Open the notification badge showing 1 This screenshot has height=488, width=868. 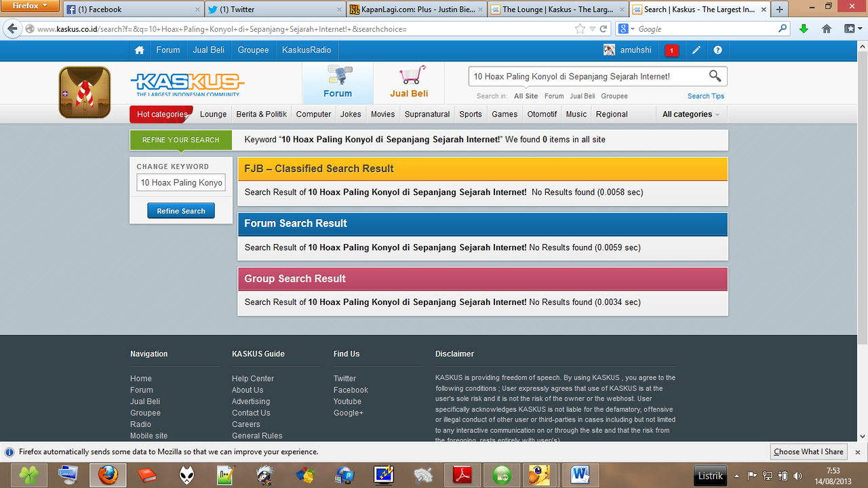[671, 50]
